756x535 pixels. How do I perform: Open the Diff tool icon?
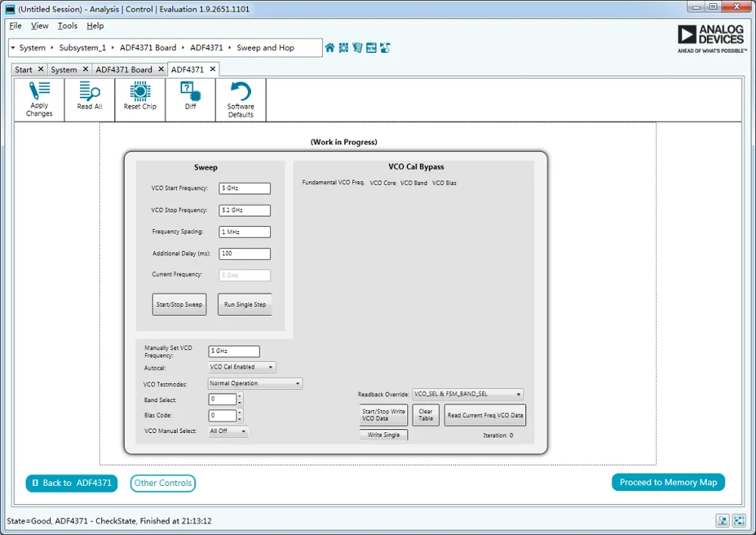(x=191, y=95)
